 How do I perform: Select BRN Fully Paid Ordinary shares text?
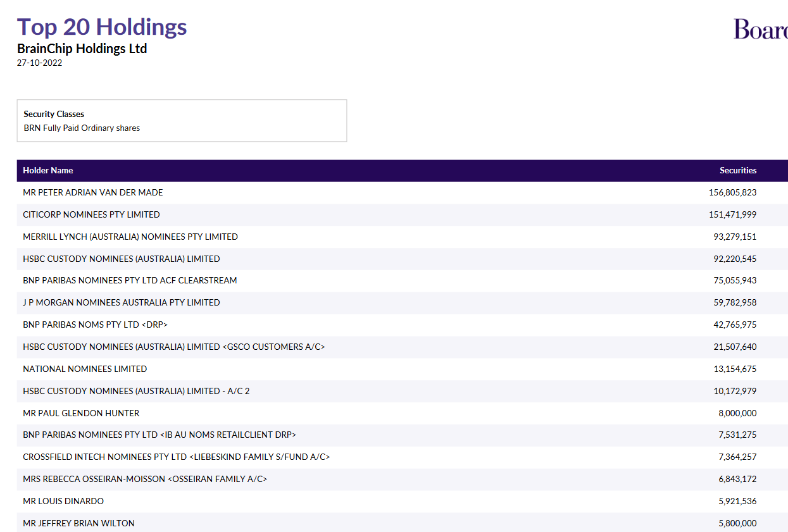click(x=82, y=128)
